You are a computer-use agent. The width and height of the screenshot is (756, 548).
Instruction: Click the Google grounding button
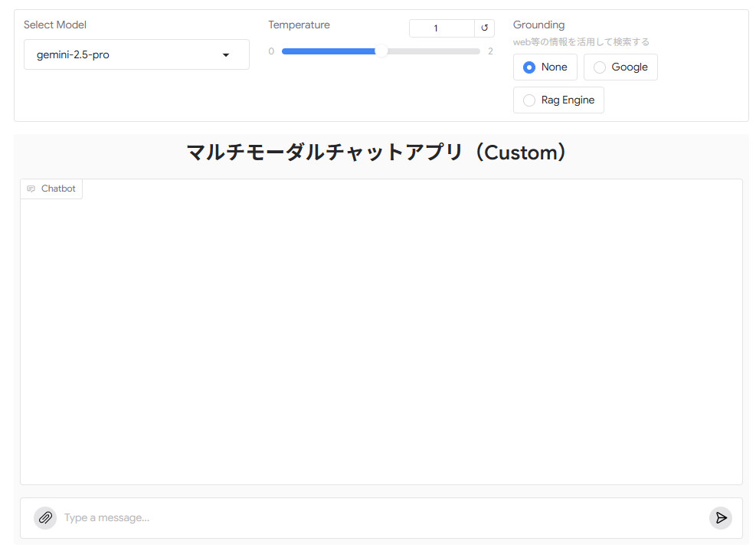pyautogui.click(x=620, y=67)
